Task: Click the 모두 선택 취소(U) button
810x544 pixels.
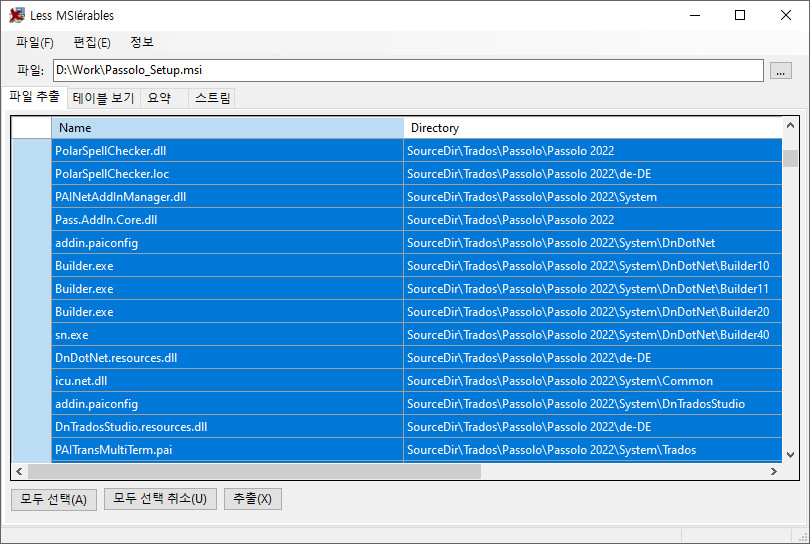Action: pos(160,499)
